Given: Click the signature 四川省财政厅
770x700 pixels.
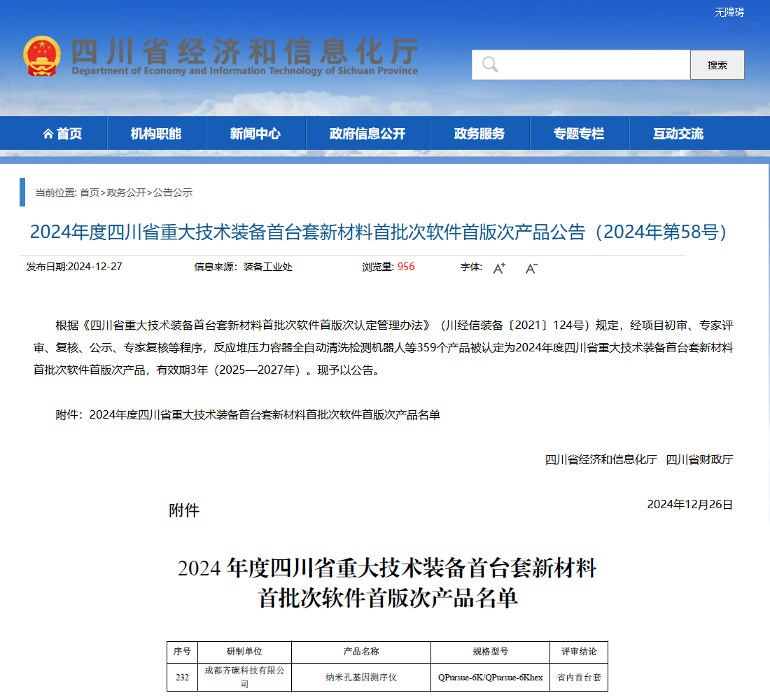Looking at the screenshot, I should coord(699,460).
